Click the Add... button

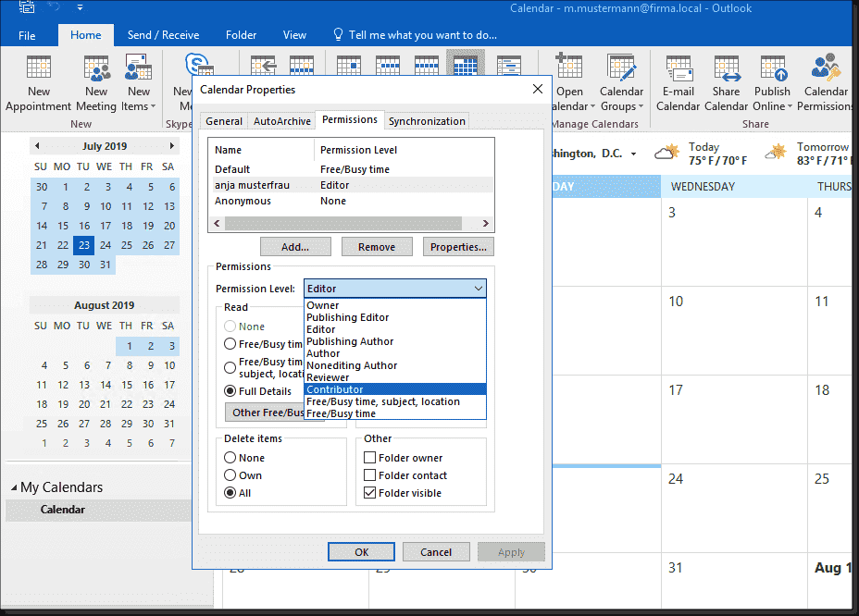tap(295, 246)
